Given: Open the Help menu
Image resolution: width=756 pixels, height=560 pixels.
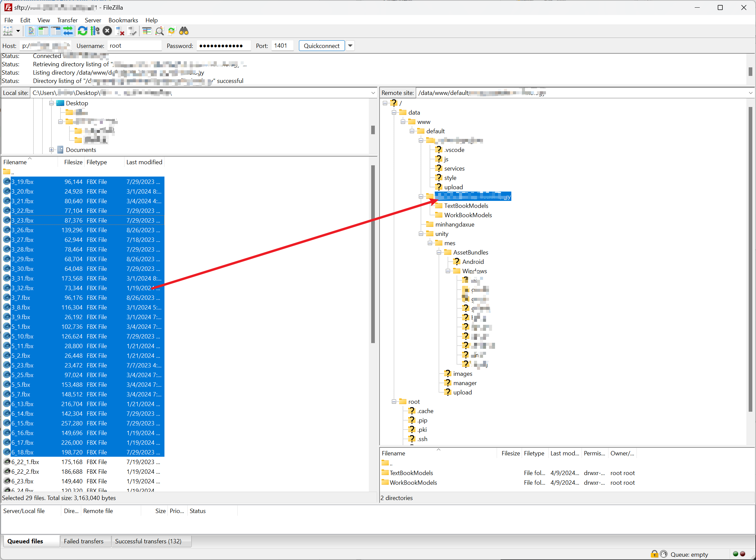Looking at the screenshot, I should click(151, 20).
